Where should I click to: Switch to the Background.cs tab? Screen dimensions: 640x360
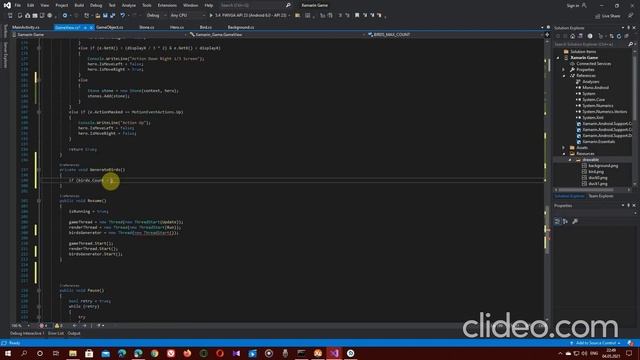240,27
